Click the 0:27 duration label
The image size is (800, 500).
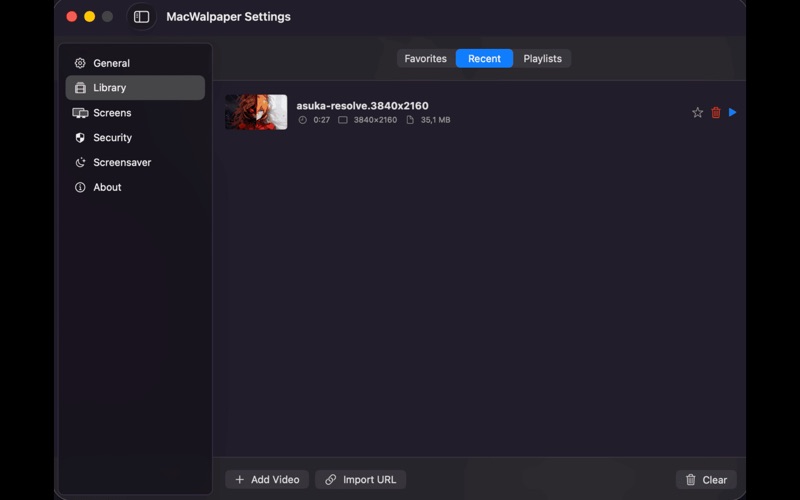321,120
